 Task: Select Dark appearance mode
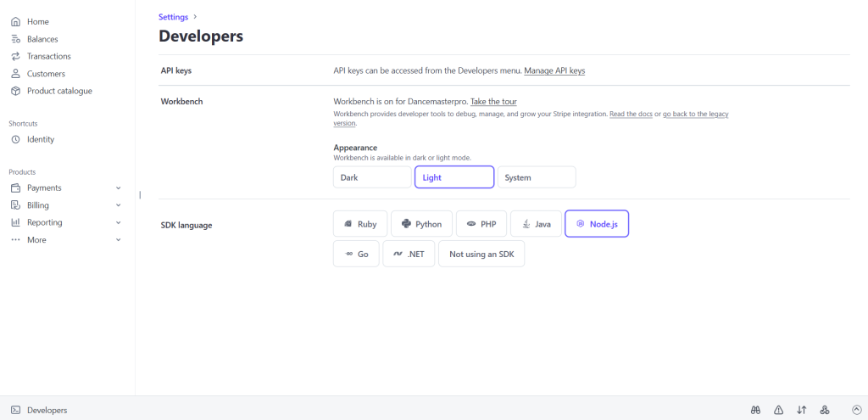pos(372,177)
